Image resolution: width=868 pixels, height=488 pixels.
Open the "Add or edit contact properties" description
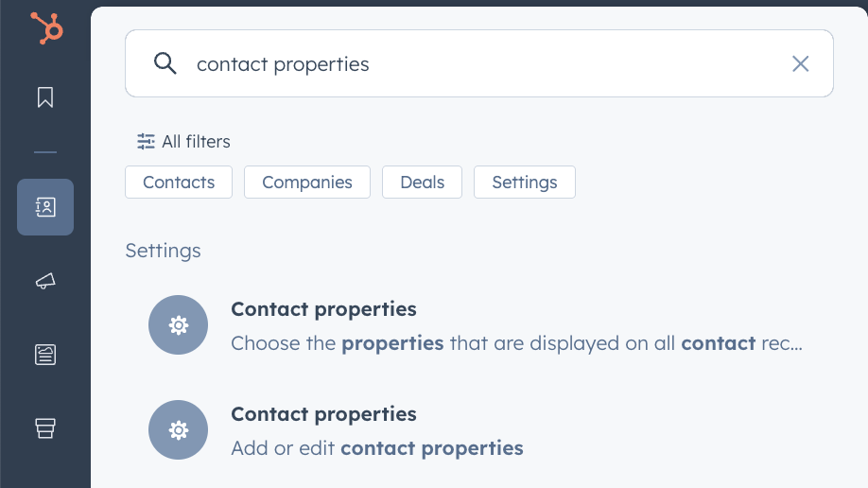click(x=376, y=448)
